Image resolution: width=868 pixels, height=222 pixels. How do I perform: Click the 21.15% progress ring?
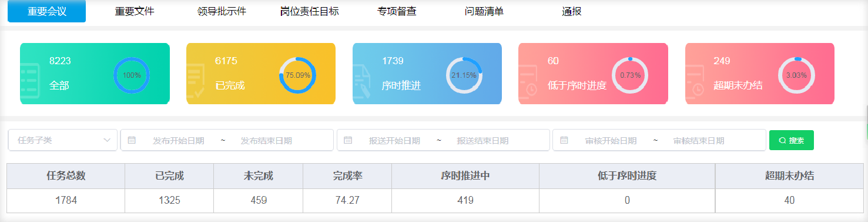point(464,75)
